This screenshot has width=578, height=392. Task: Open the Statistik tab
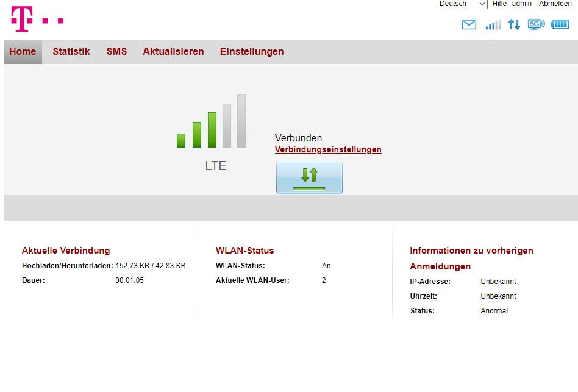coord(71,52)
